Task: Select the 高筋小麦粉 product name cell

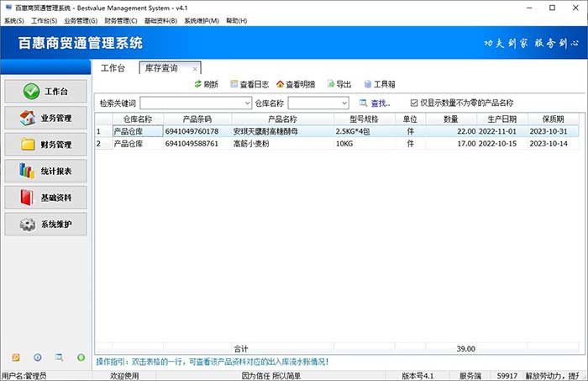Action: tap(283, 143)
